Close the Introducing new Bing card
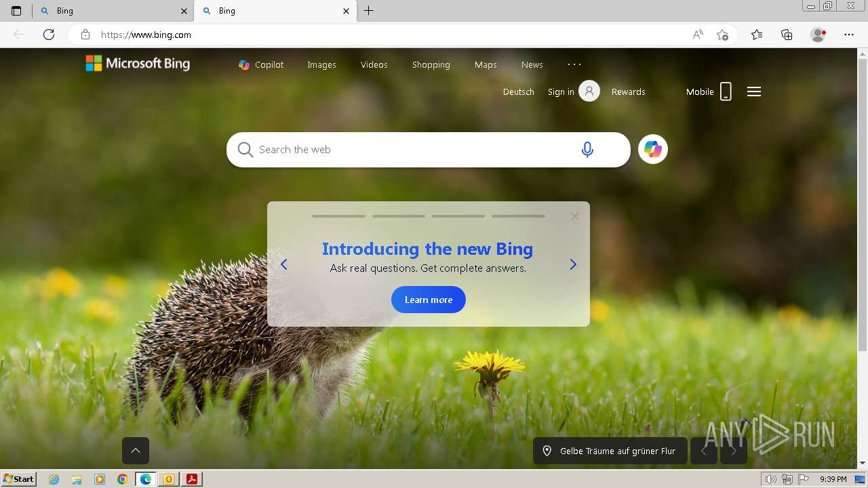 [575, 216]
